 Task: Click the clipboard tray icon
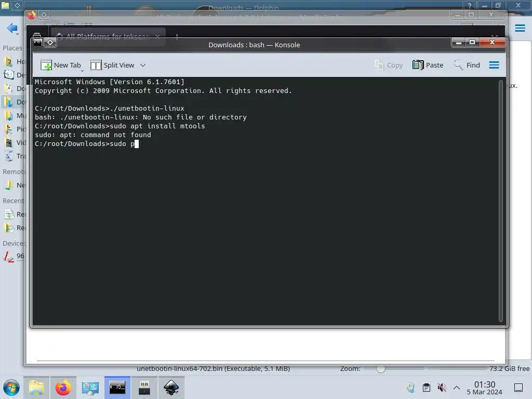click(427, 388)
